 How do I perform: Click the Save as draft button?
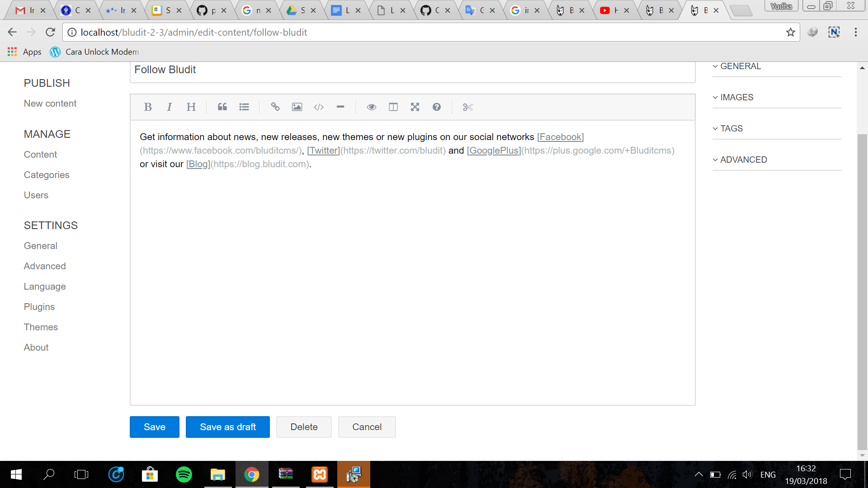(x=227, y=427)
